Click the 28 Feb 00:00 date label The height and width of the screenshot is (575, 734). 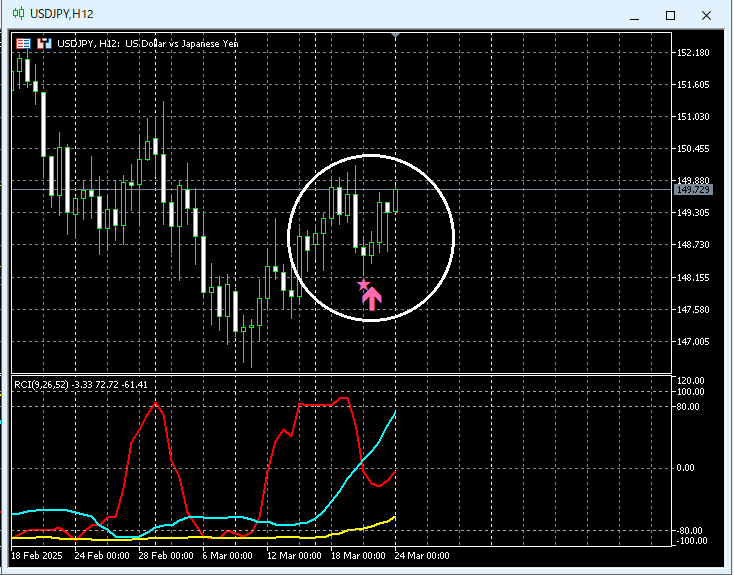(166, 556)
